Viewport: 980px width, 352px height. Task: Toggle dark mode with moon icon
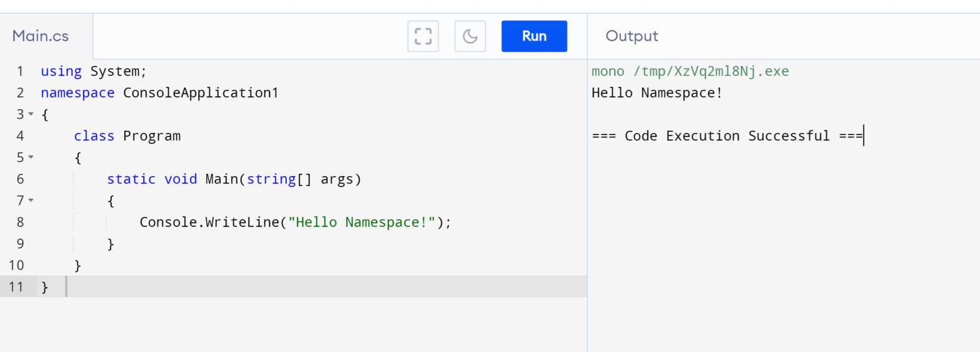tap(470, 36)
